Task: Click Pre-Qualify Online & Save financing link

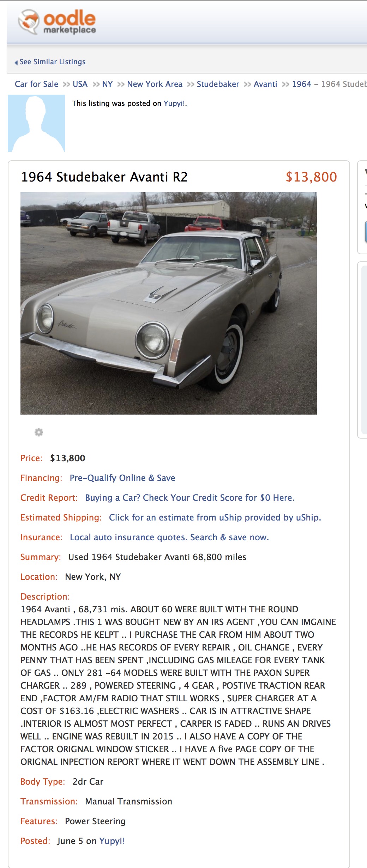Action: tap(122, 478)
